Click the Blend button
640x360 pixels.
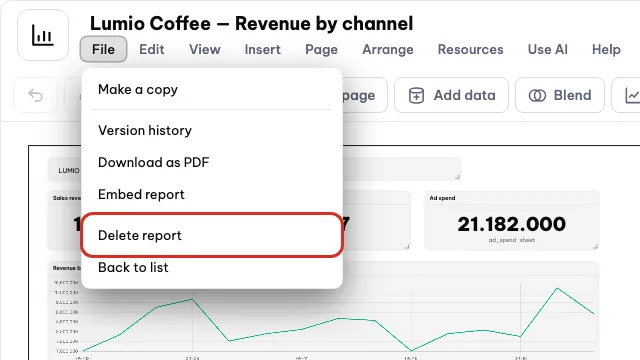[x=560, y=95]
